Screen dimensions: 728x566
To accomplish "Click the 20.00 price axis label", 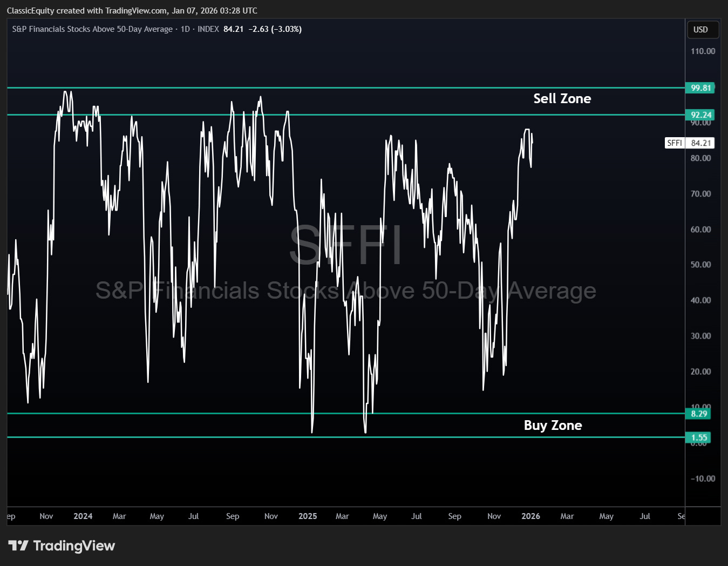I will [x=700, y=372].
